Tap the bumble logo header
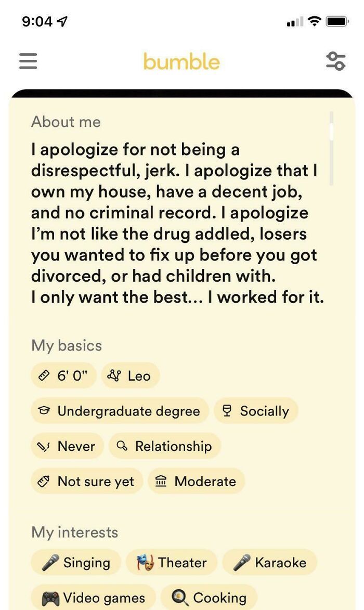The height and width of the screenshot is (610, 364). (181, 61)
